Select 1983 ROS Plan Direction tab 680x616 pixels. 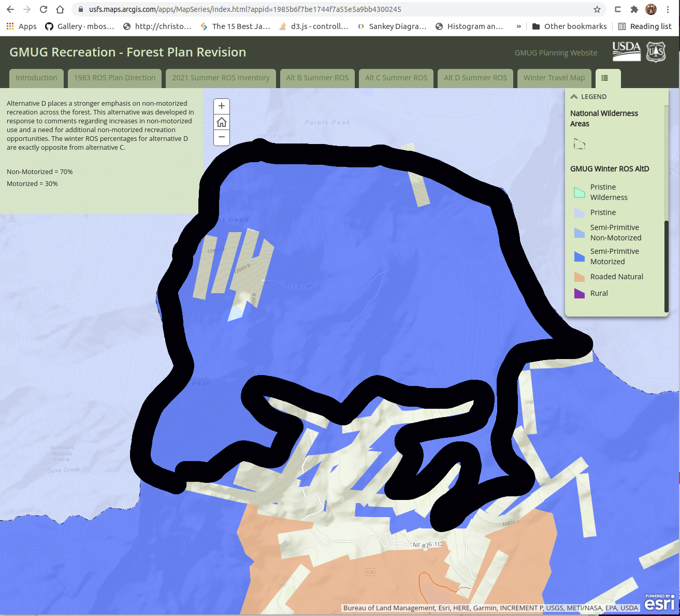(x=114, y=78)
